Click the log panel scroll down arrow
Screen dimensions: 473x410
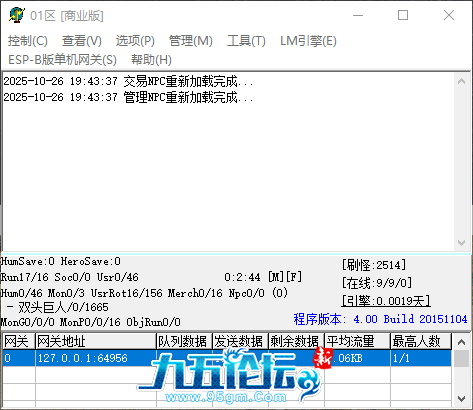(x=461, y=243)
